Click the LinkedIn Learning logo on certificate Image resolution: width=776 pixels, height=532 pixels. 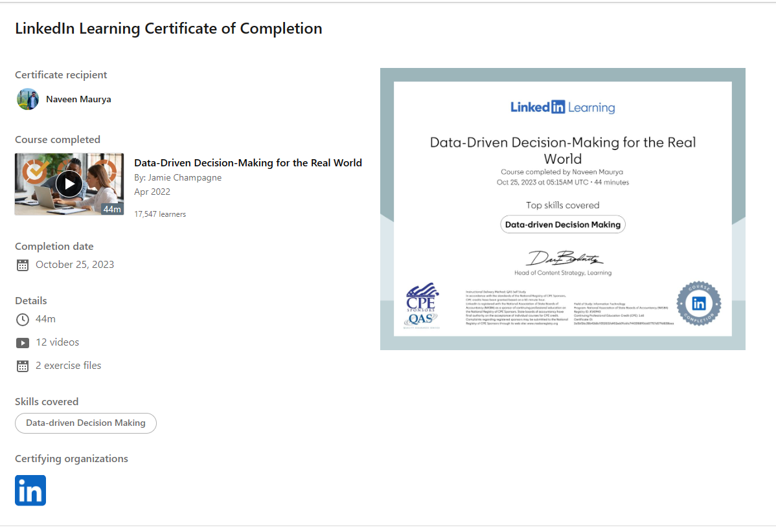coord(563,107)
